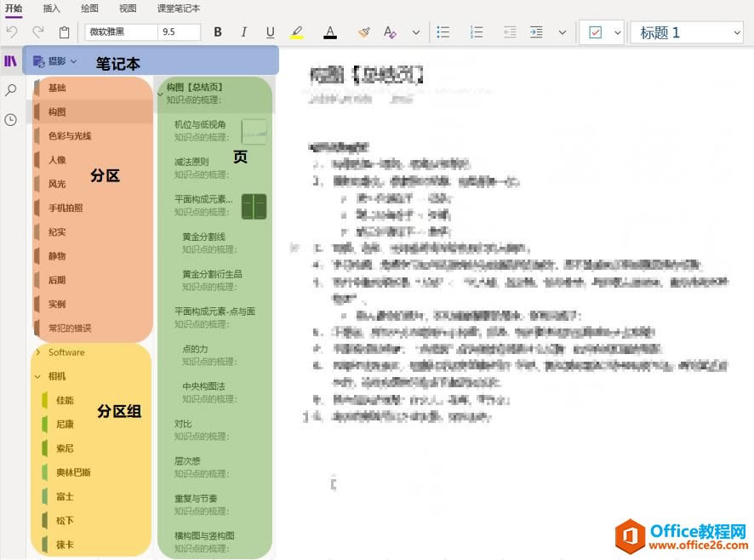The image size is (754, 560).
Task: Open the 标题 1 style dropdown
Action: pyautogui.click(x=686, y=31)
